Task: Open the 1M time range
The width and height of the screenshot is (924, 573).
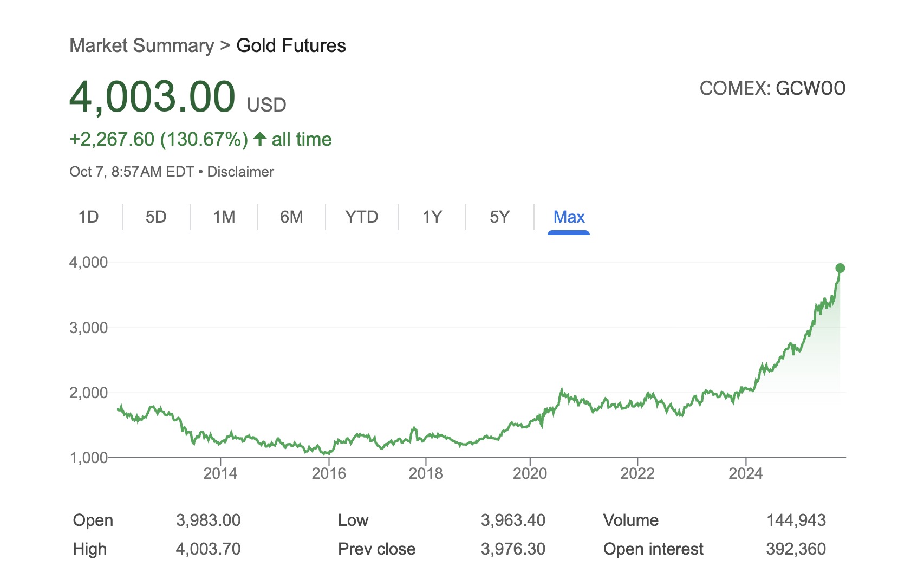Action: pos(224,217)
